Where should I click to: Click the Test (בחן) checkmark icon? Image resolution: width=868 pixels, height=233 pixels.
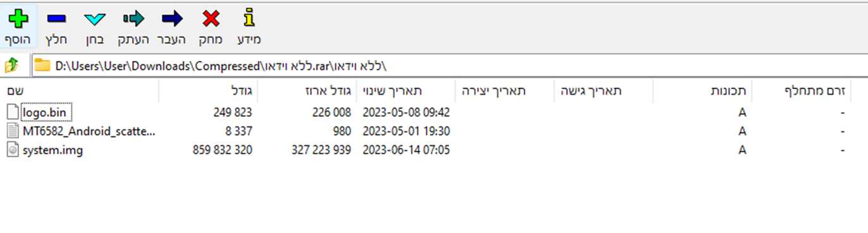coord(94,19)
